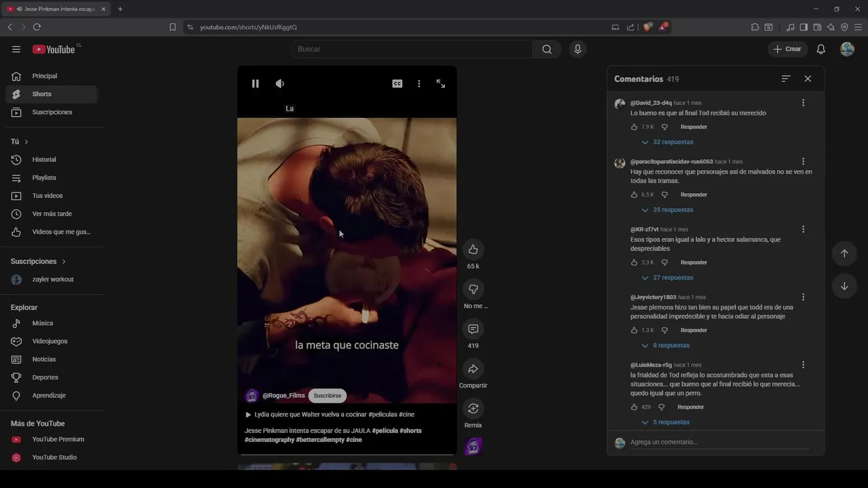This screenshot has width=868, height=488.
Task: Open options for @LuisMeza-r5g comment
Action: click(x=803, y=365)
